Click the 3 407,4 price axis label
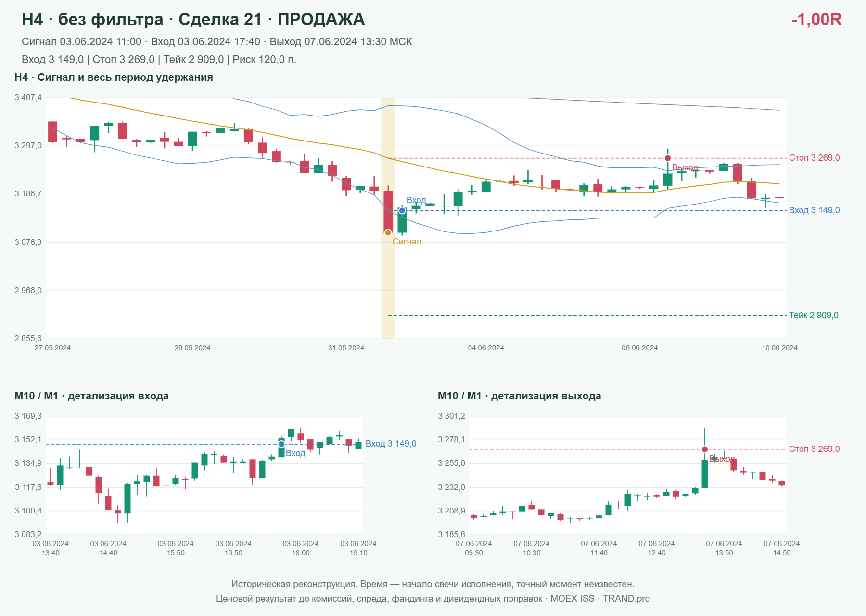 coord(28,98)
